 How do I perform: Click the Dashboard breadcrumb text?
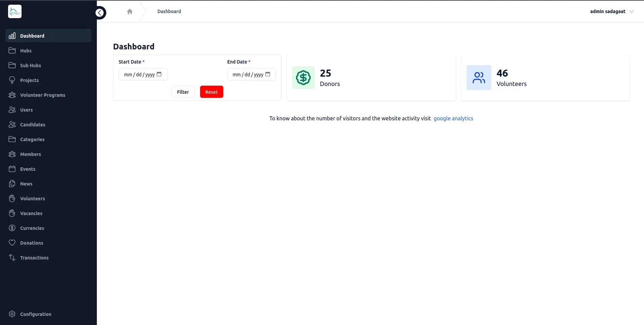(169, 11)
